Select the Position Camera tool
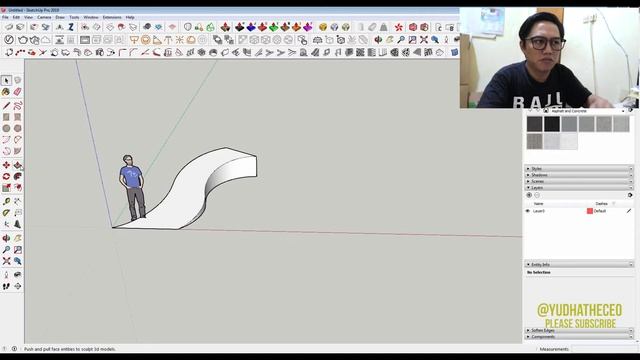Screen dimensions: 640x360 tap(6, 275)
